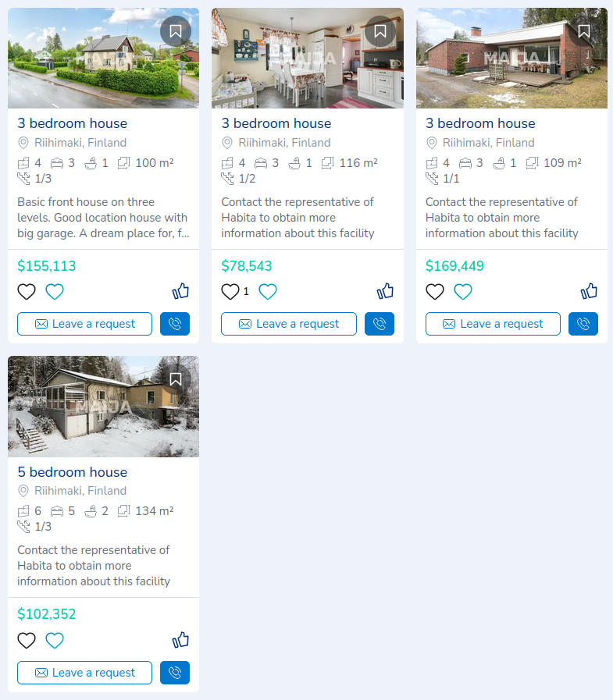Click phone call button on 5 bedroom house

coord(175,673)
